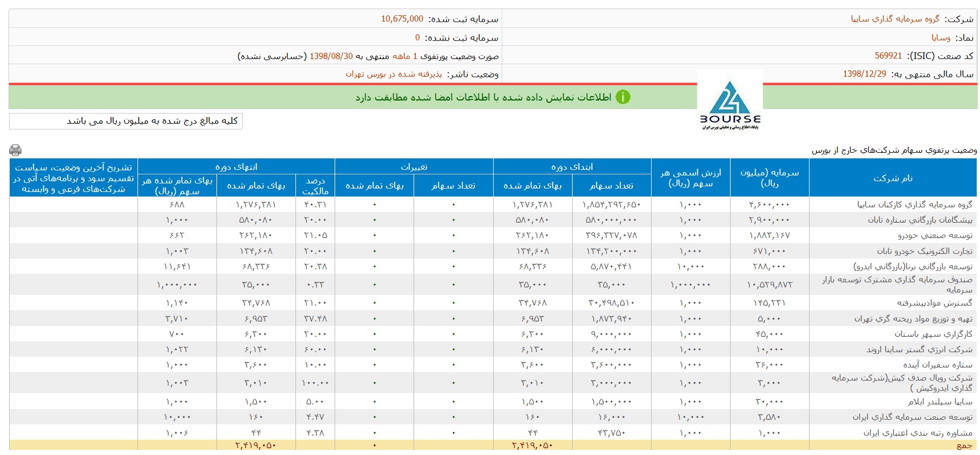Screen dimensions: 980x455
Task: Select the row گروه سرمایه گذاری کارکنان سایپا
Action: [x=914, y=204]
